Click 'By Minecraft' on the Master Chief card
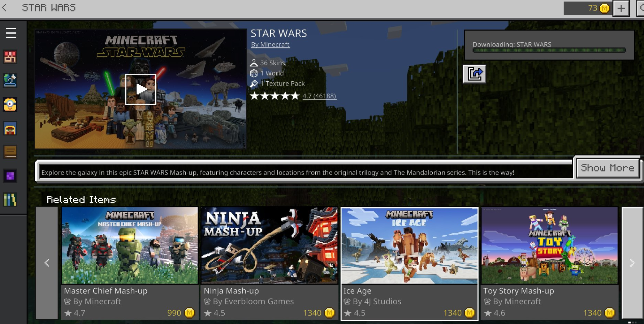This screenshot has height=324, width=644. [97, 302]
